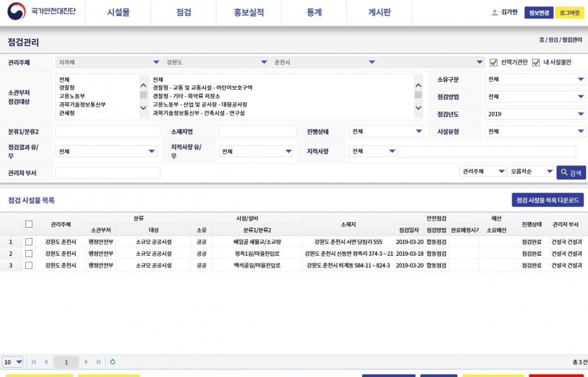This screenshot has height=377, width=588.
Task: Open the 지적사항 type dropdown
Action: [373, 151]
